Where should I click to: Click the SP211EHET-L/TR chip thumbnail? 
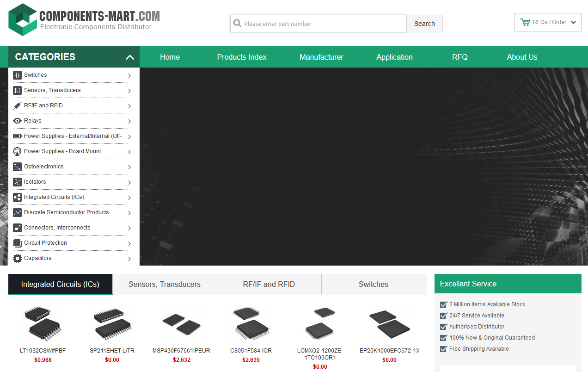click(x=112, y=324)
